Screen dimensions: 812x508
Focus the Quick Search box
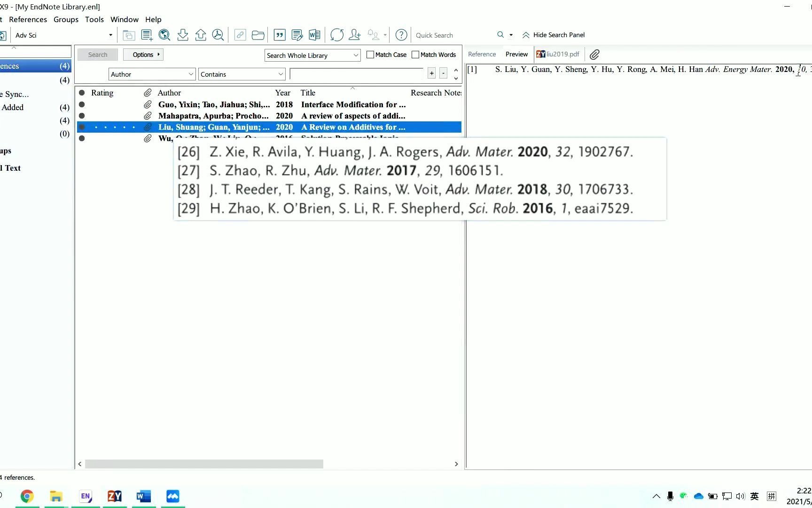pyautogui.click(x=453, y=35)
